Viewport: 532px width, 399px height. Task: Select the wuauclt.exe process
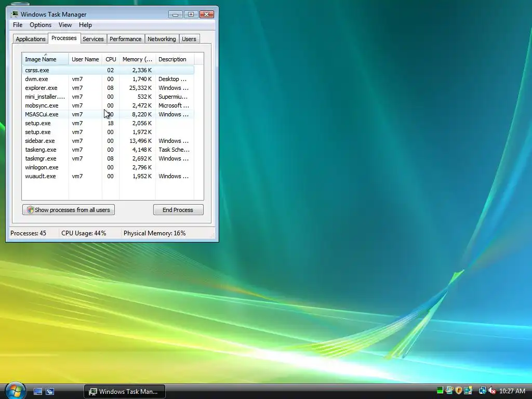point(108,176)
